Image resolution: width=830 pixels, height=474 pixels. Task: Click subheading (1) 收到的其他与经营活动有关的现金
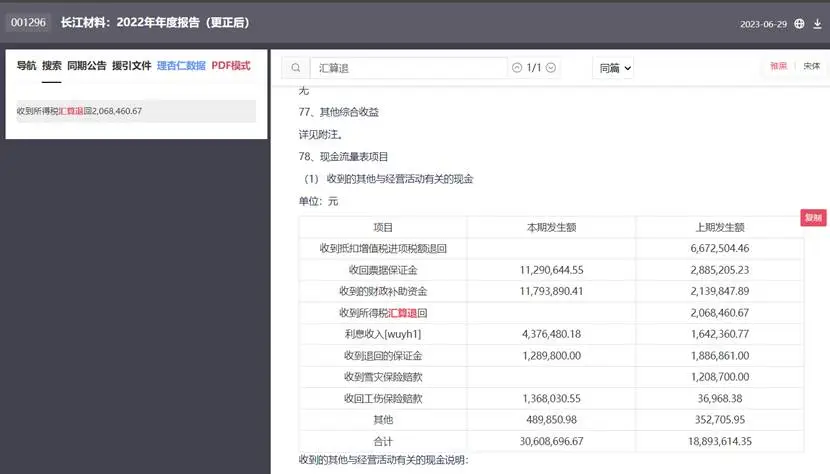(x=389, y=179)
